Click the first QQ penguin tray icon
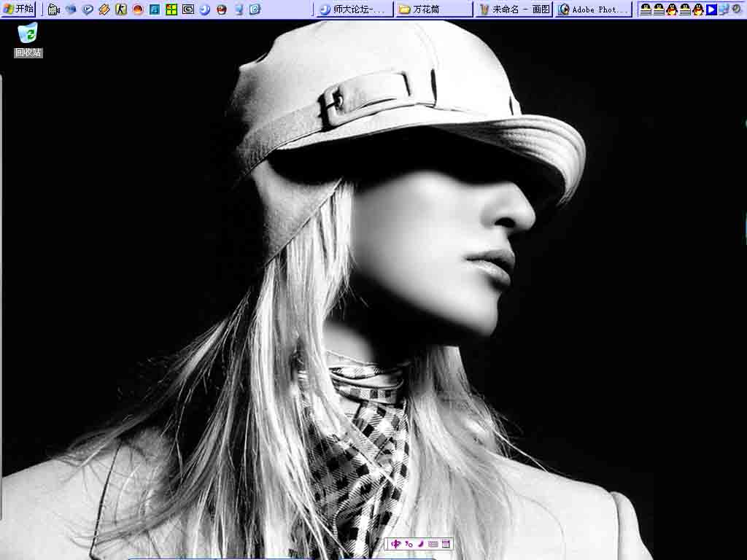747x560 pixels. (646, 9)
